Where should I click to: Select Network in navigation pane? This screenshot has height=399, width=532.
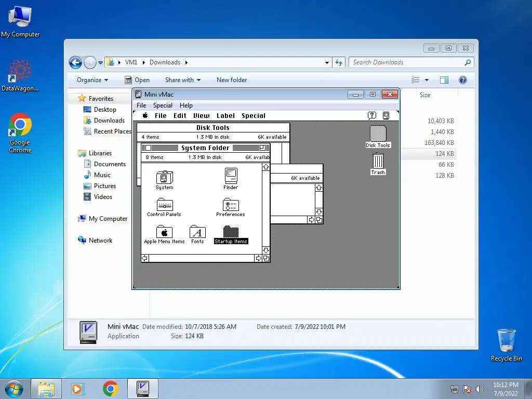pos(100,241)
